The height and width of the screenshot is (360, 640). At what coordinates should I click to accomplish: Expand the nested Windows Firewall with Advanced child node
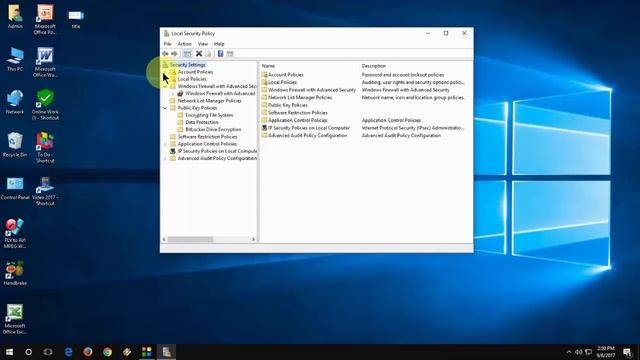[x=173, y=94]
